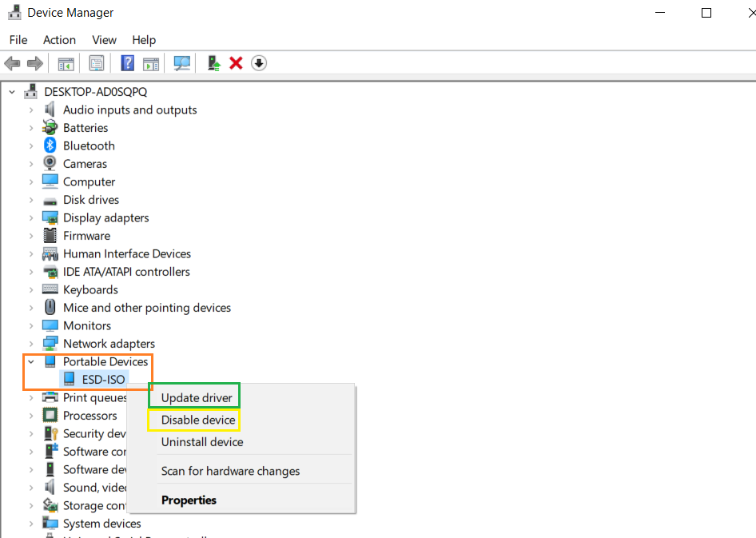
Task: Scan for hardware changes using the toolbar icon
Action: 181,63
